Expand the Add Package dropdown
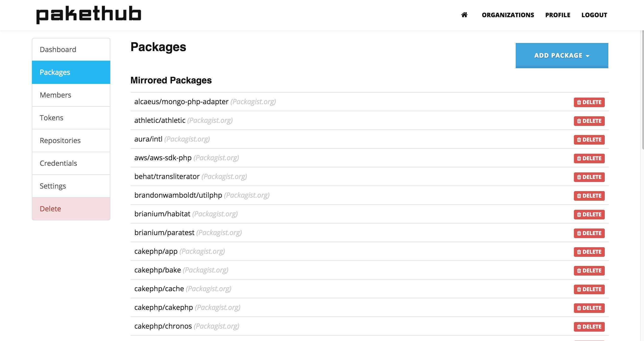 tap(562, 55)
